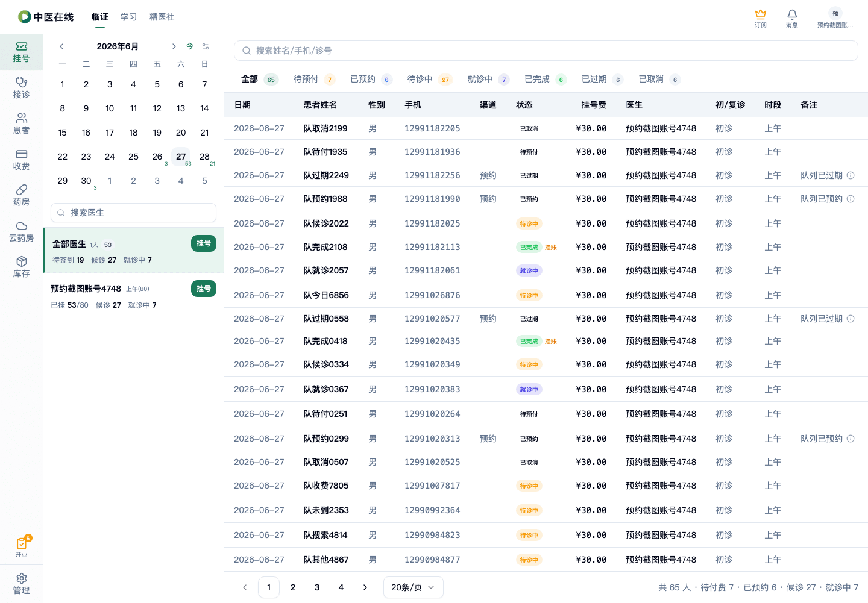Open the 库存 inventory sidebar icon
This screenshot has width=868, height=603.
21,267
